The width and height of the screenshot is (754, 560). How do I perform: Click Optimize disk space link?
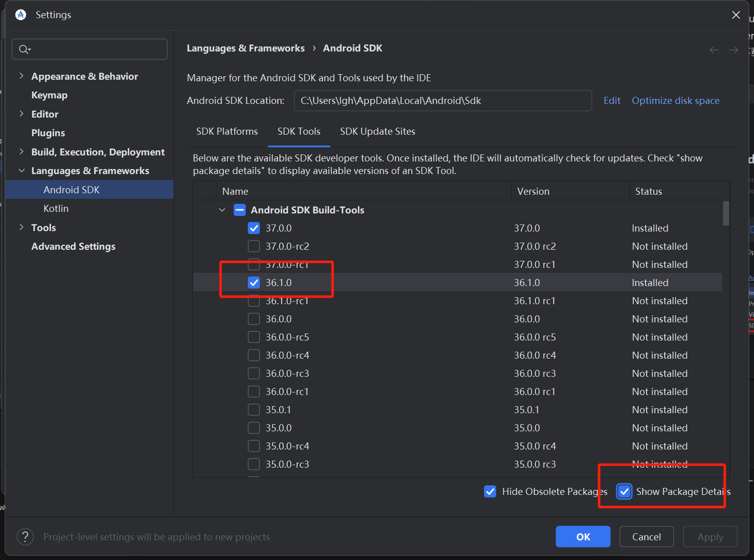coord(676,100)
